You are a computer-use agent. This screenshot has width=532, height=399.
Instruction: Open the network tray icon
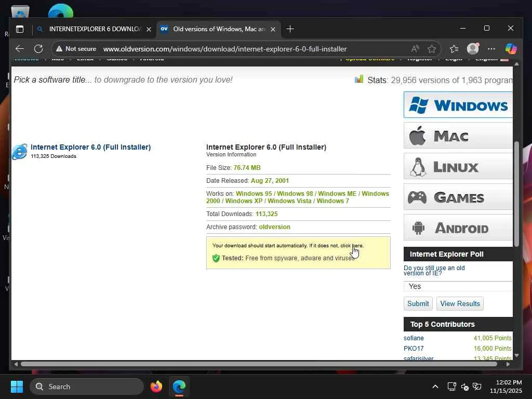pos(451,387)
